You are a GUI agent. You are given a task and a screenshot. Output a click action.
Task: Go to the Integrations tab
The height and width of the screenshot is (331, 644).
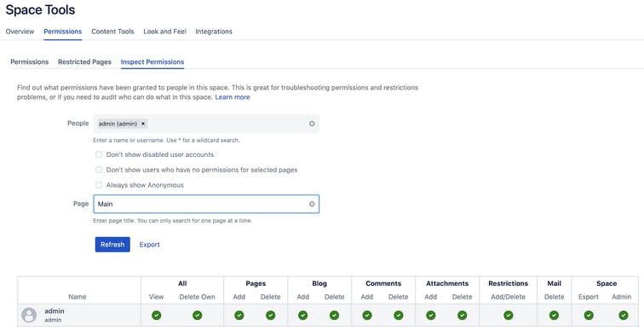click(214, 32)
